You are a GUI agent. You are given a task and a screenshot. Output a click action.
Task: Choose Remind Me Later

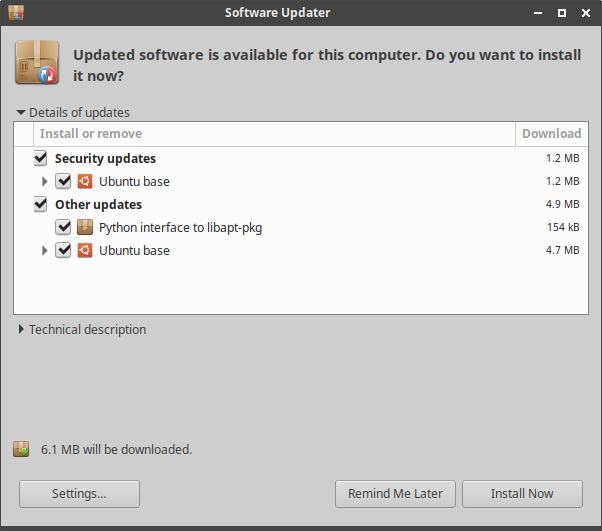[x=395, y=494]
